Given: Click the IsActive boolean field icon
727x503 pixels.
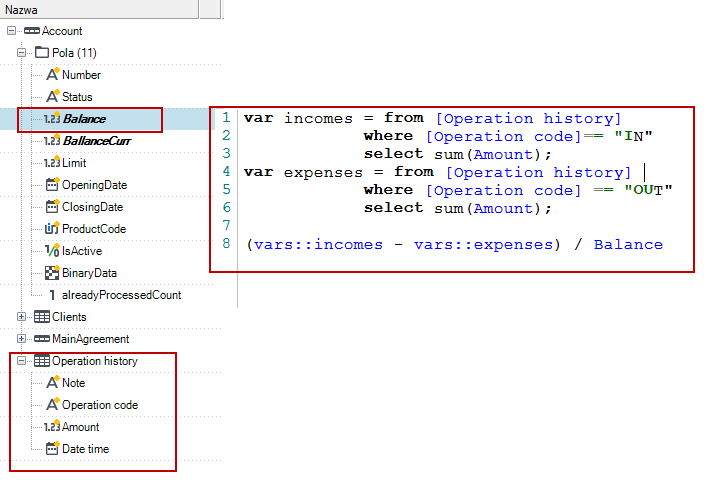Looking at the screenshot, I should (x=52, y=250).
